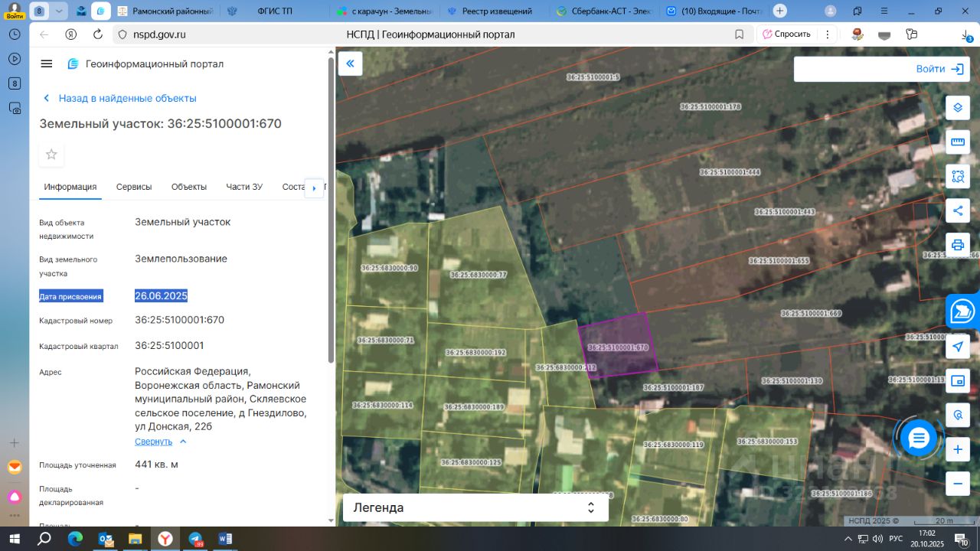Open the Windows Start menu
The image size is (980, 551).
tap(15, 539)
